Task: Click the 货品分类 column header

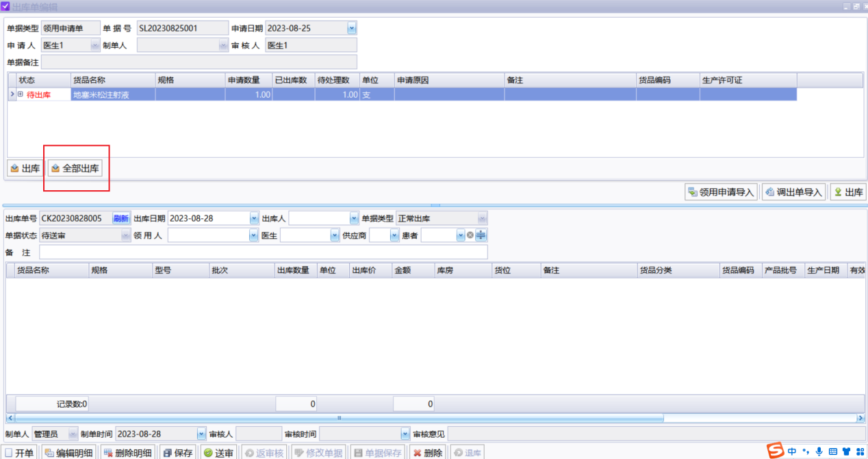Action: (x=678, y=270)
